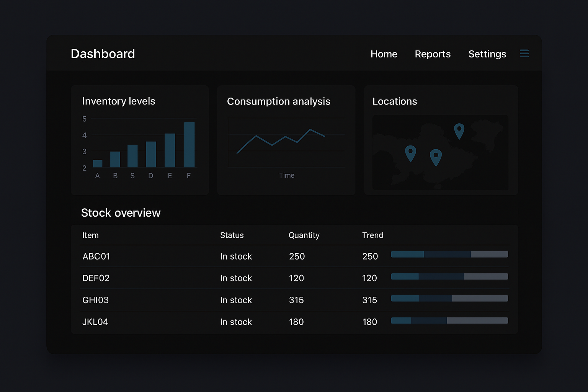
Task: Open the Reports nav item
Action: [x=433, y=54]
